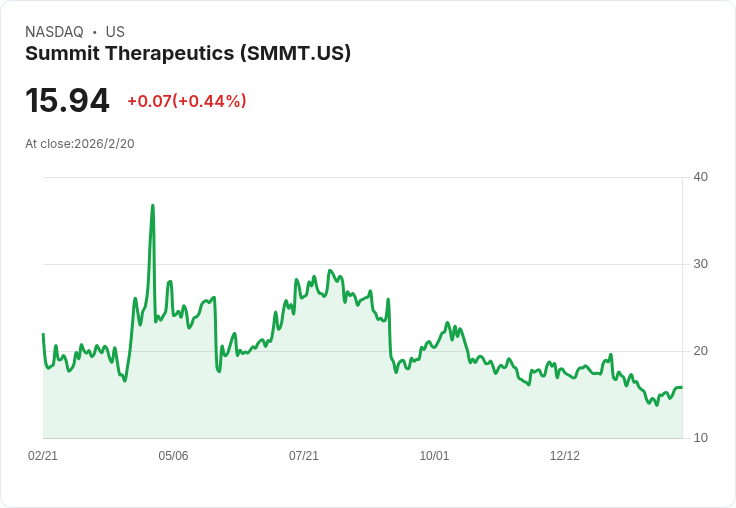Click the At close:2026/2/20 timestamp
This screenshot has height=508, width=736.
(x=80, y=144)
